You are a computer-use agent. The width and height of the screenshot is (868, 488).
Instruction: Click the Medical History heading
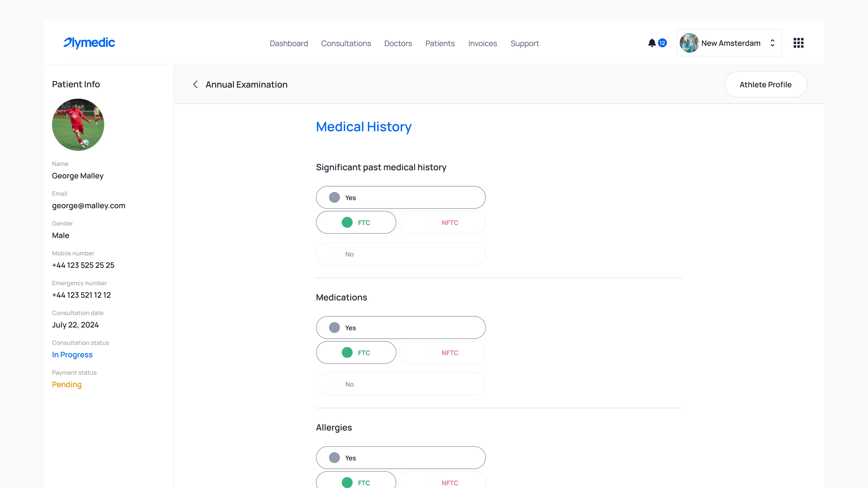363,127
